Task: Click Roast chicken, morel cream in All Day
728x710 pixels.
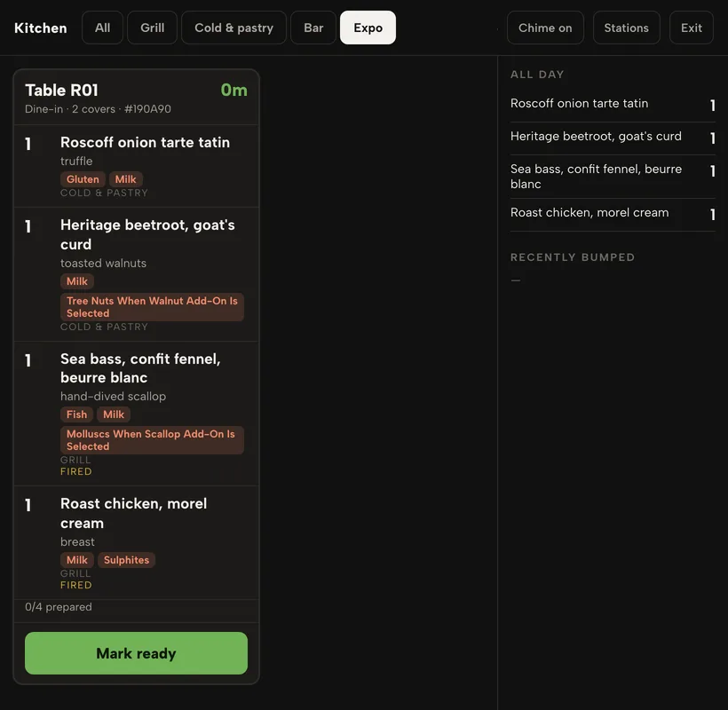Action: click(x=613, y=214)
